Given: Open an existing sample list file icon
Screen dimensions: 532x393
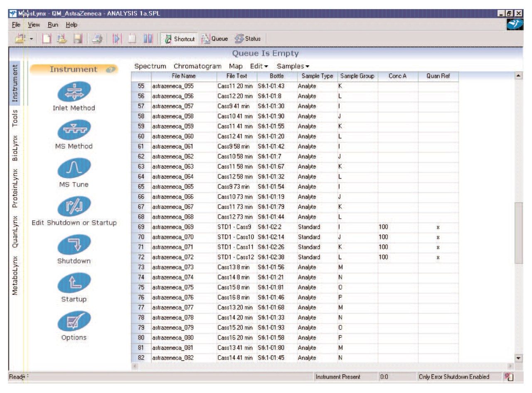Looking at the screenshot, I should click(62, 39).
